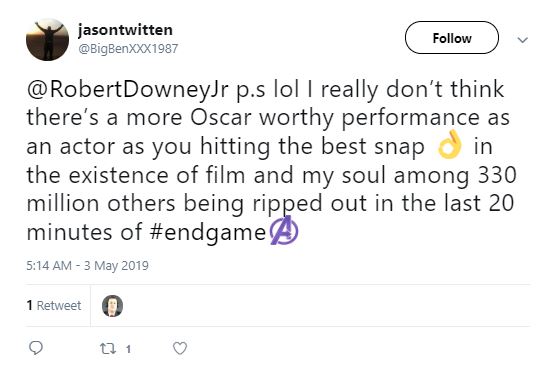Open the @BigBenXXX1987 handle
This screenshot has width=555, height=371.
(128, 49)
